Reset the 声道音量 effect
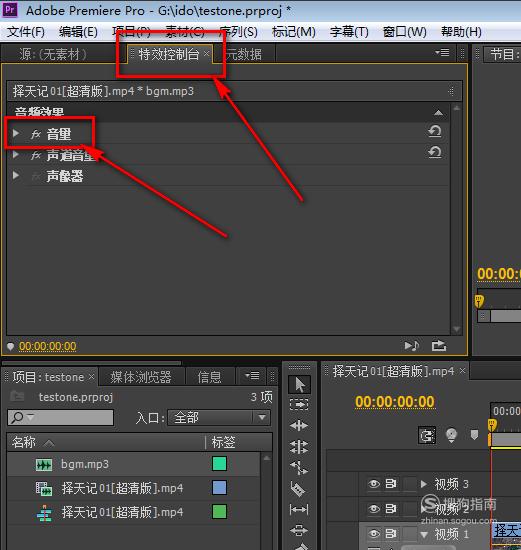This screenshot has width=521, height=550. (435, 152)
